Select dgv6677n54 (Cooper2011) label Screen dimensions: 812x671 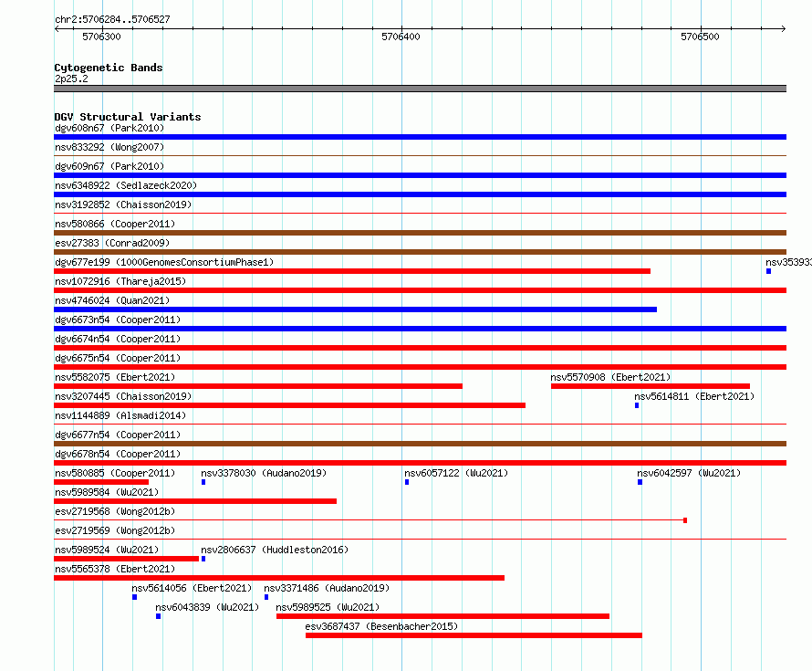pos(118,435)
